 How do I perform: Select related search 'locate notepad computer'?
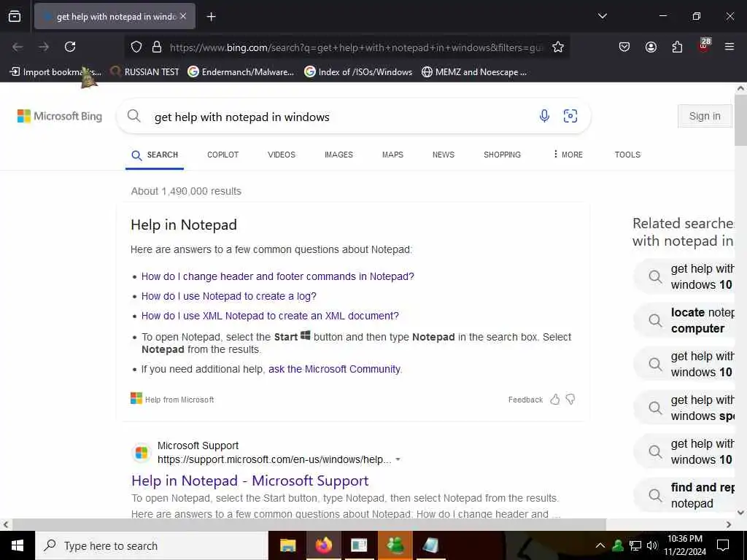(x=684, y=321)
